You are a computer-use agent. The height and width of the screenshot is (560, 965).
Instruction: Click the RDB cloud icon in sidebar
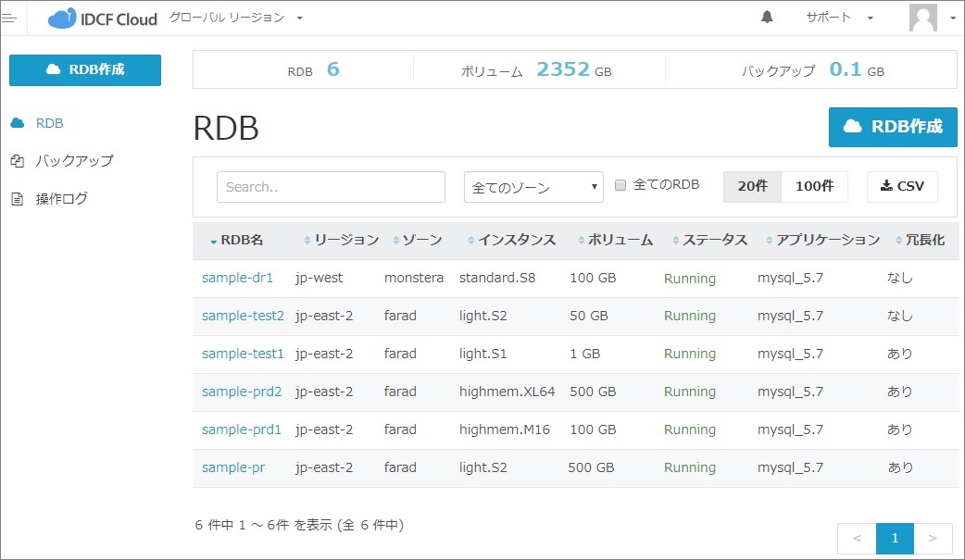tap(17, 123)
